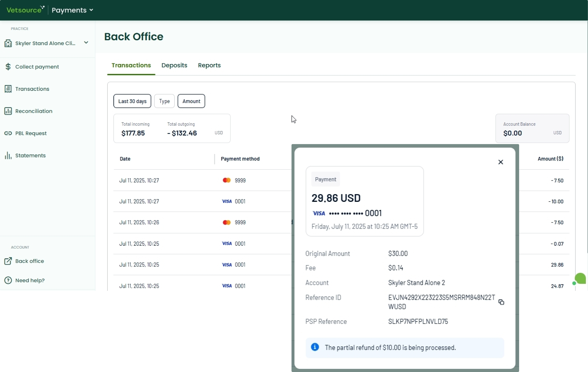Screen dimensions: 588x372
Task: Click the info icon in refund notice
Action: [x=315, y=347]
